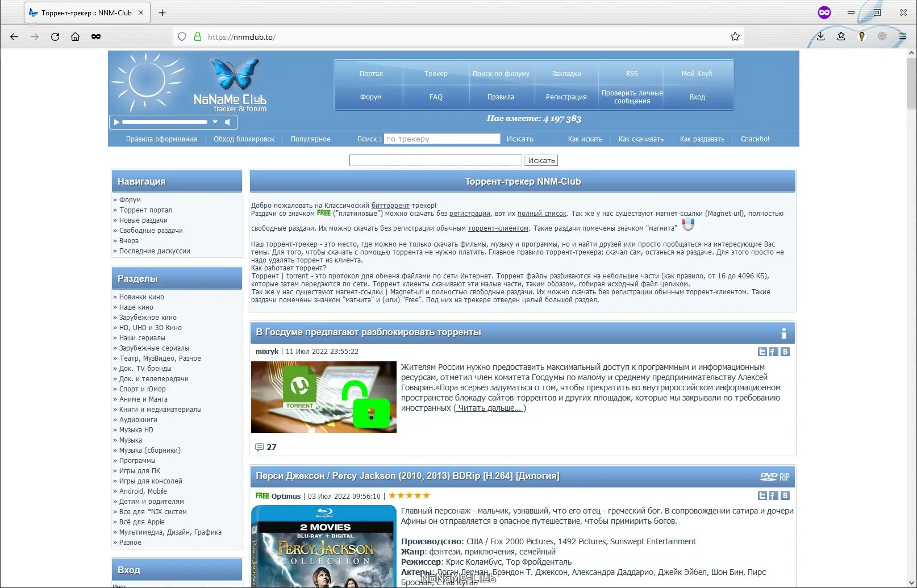Open the 27 comments on the Госдума news
917x588 pixels.
266,448
